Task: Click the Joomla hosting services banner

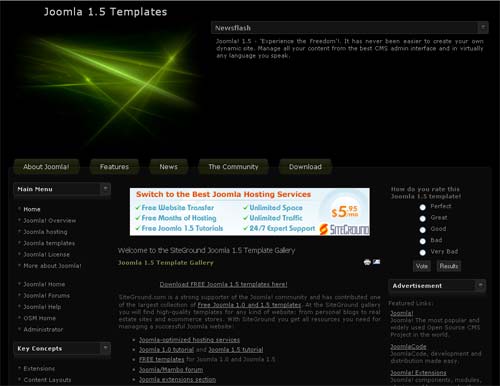Action: [x=250, y=212]
